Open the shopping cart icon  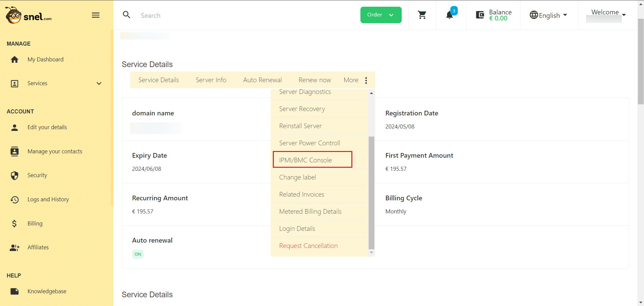click(422, 15)
